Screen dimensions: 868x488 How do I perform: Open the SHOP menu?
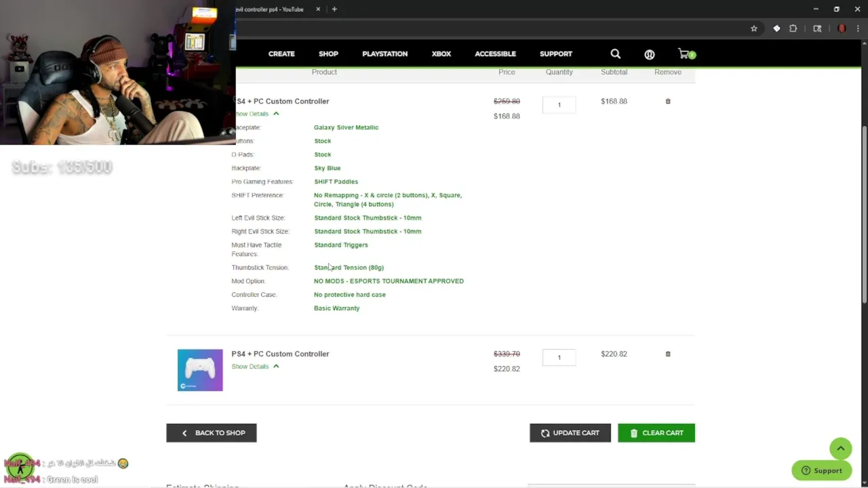coord(328,54)
